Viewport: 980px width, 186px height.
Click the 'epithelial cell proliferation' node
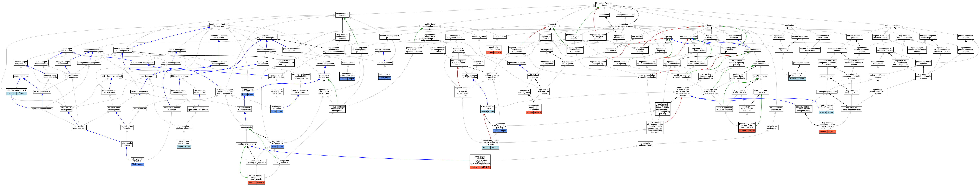click(772, 127)
